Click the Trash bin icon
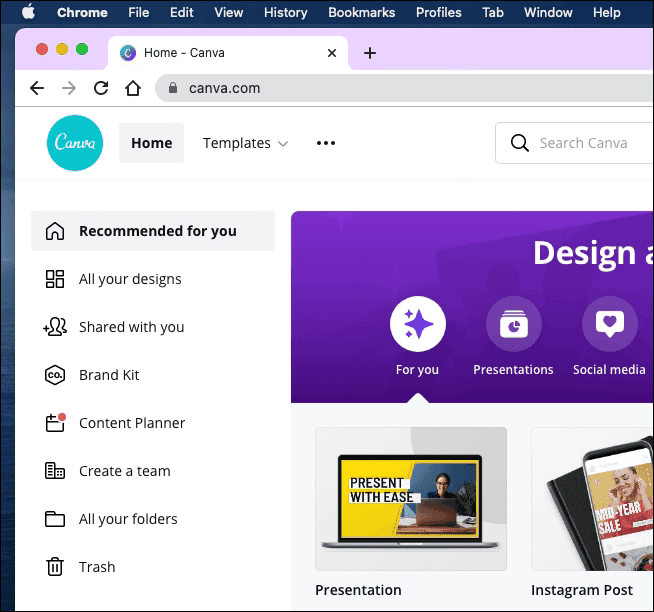 click(55, 567)
